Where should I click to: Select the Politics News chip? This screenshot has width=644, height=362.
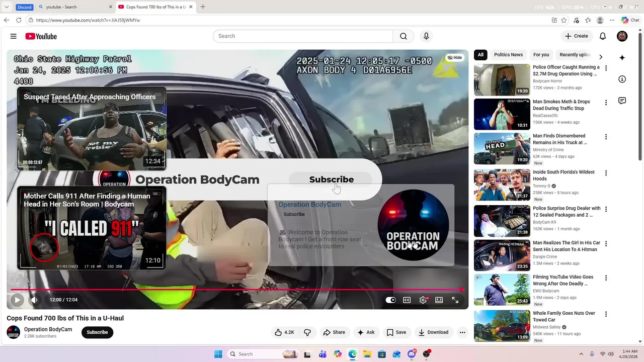point(508,55)
